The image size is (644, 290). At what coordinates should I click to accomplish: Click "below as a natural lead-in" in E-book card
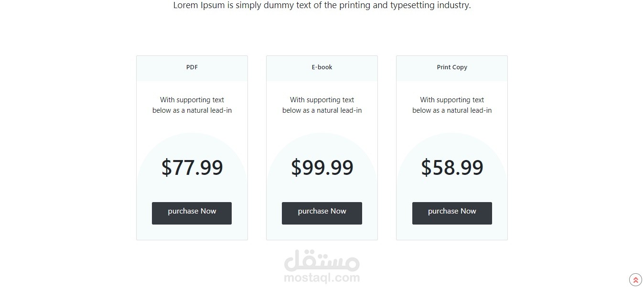tap(322, 110)
